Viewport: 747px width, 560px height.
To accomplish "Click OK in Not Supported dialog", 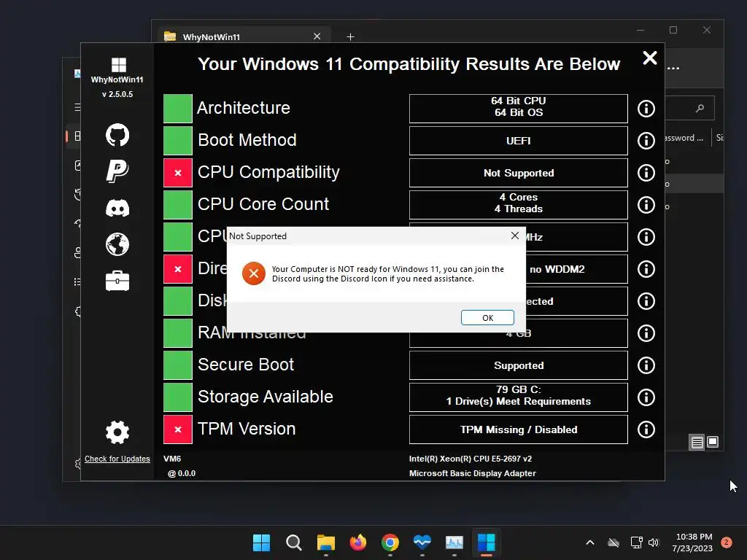I will [x=487, y=318].
